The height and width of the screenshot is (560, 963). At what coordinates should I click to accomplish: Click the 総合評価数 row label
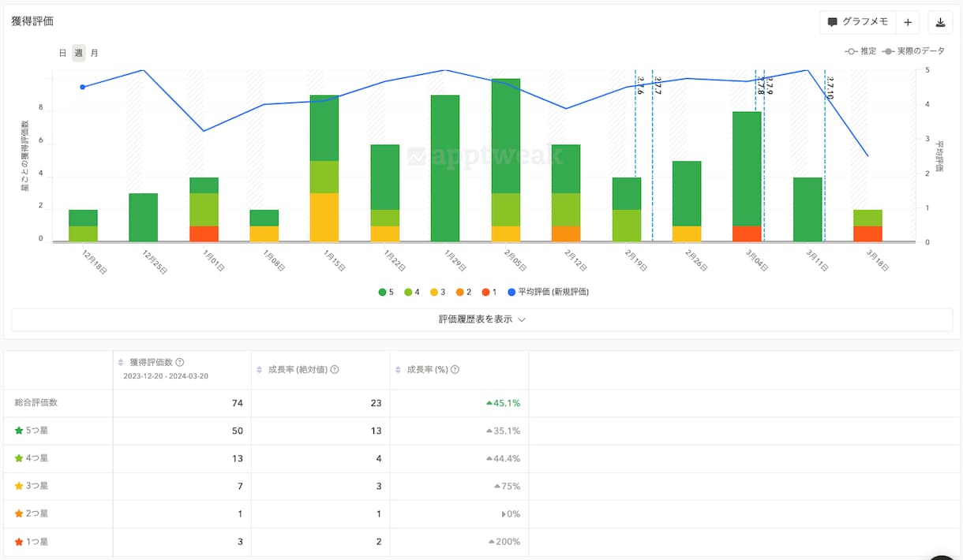pyautogui.click(x=36, y=402)
